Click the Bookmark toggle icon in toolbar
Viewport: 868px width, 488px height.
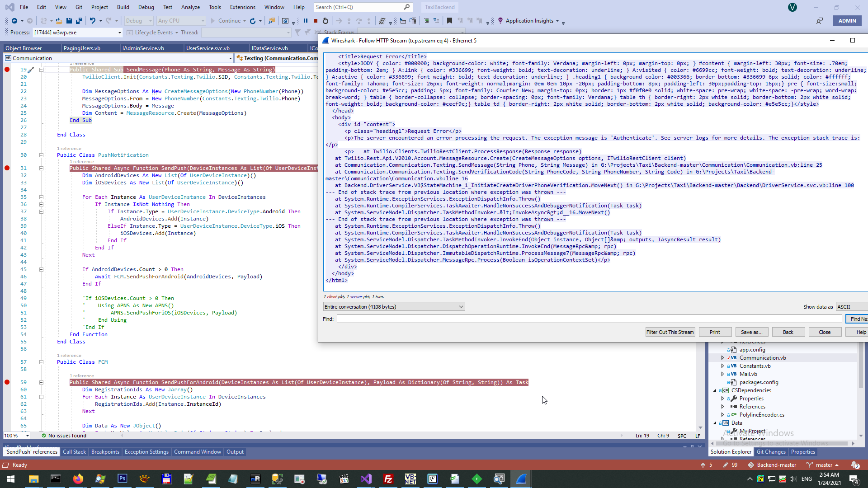[x=449, y=21]
